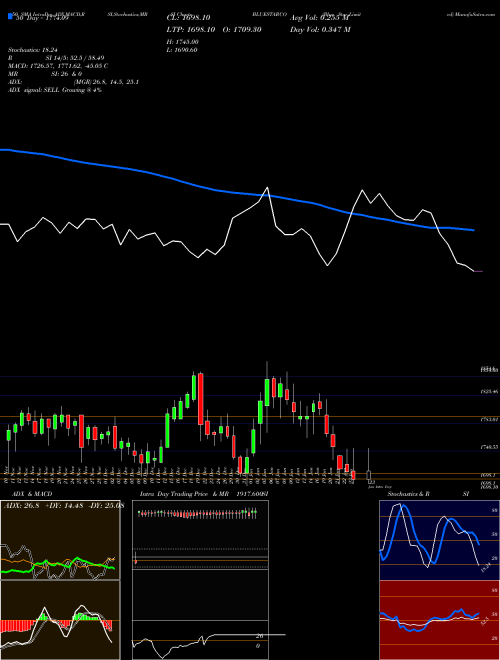
Task: Select the CL: 1698.10 closing price text
Action: click(189, 18)
